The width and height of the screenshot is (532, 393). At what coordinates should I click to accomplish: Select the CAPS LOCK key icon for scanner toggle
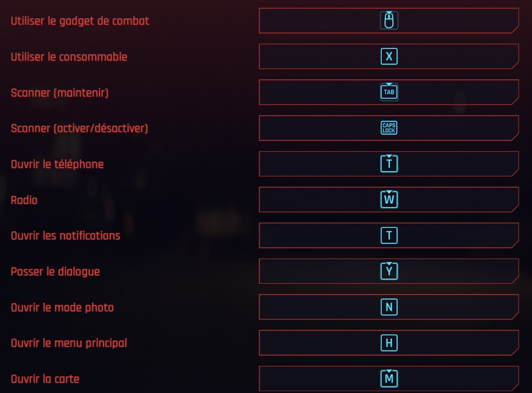[x=389, y=128]
